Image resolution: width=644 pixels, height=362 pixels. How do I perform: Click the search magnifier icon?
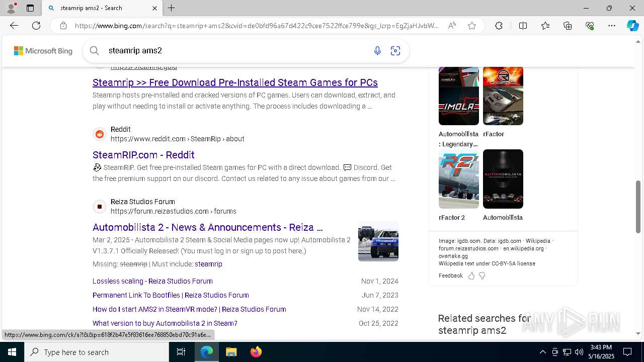click(95, 50)
